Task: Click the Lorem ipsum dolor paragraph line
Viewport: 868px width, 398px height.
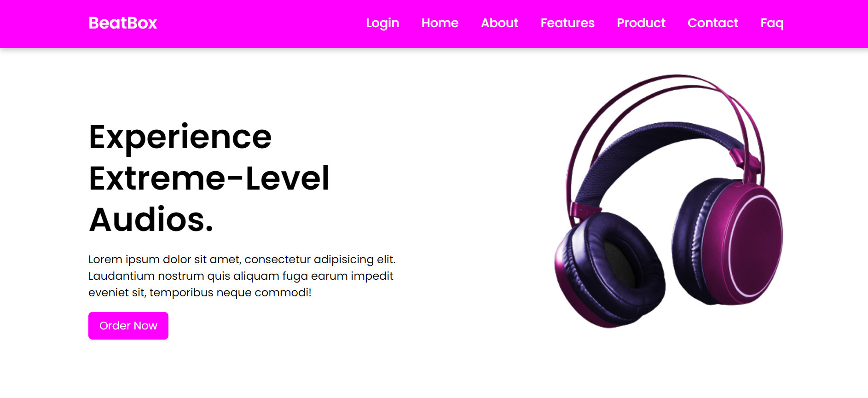Action: [x=242, y=260]
